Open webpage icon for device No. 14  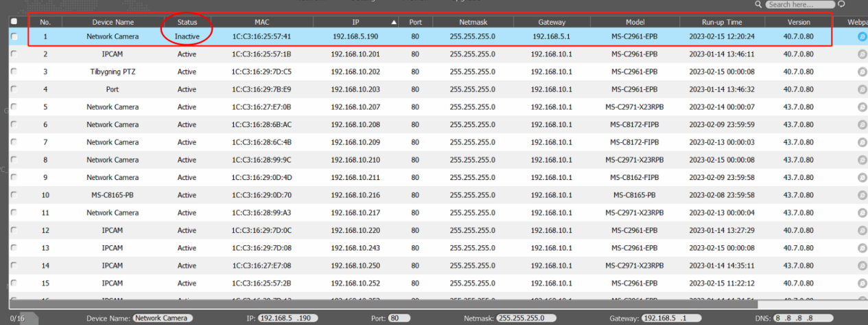click(863, 266)
